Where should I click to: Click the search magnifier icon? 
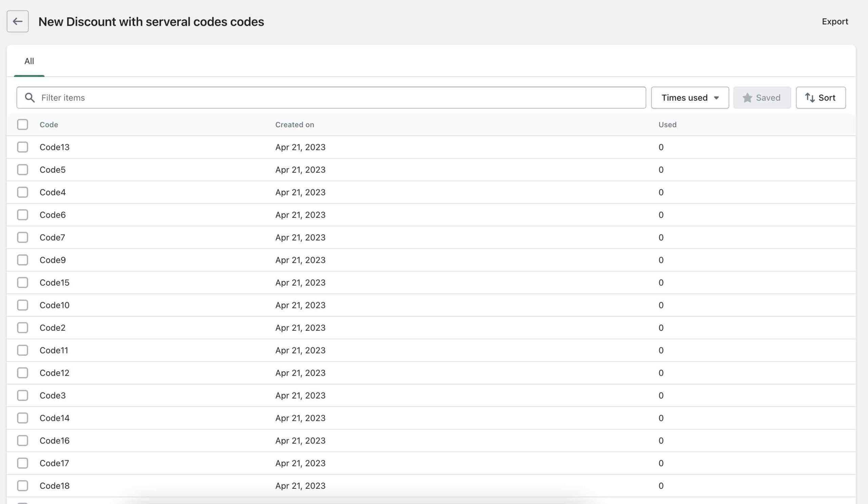[x=30, y=98]
